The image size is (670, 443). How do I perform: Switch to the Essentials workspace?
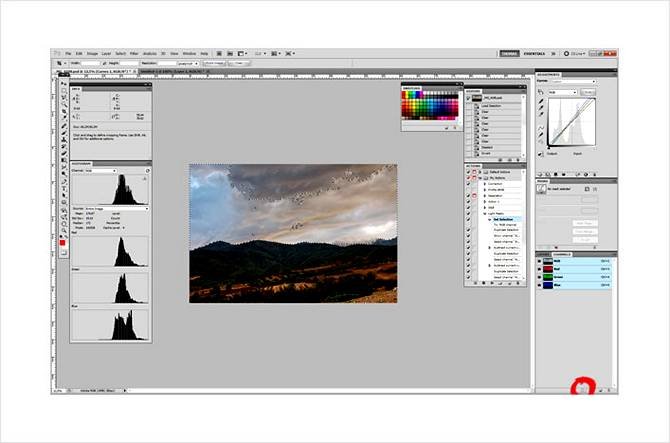click(534, 53)
